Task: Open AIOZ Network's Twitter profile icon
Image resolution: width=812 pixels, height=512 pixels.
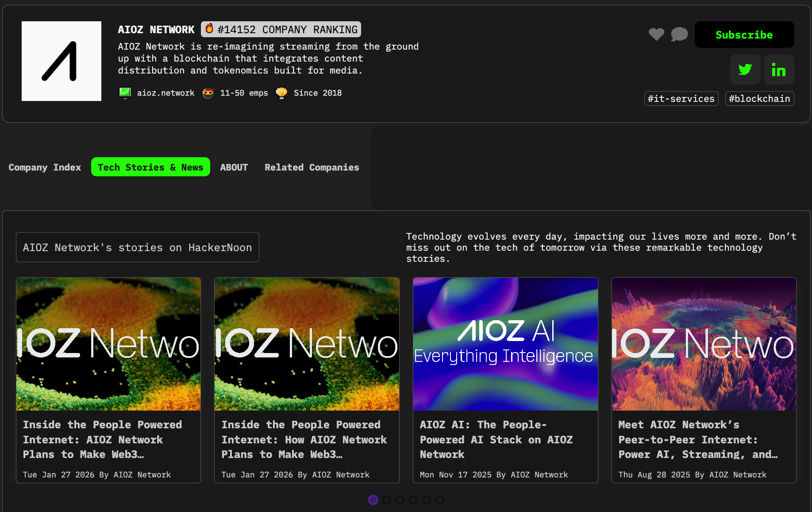Action: 745,70
